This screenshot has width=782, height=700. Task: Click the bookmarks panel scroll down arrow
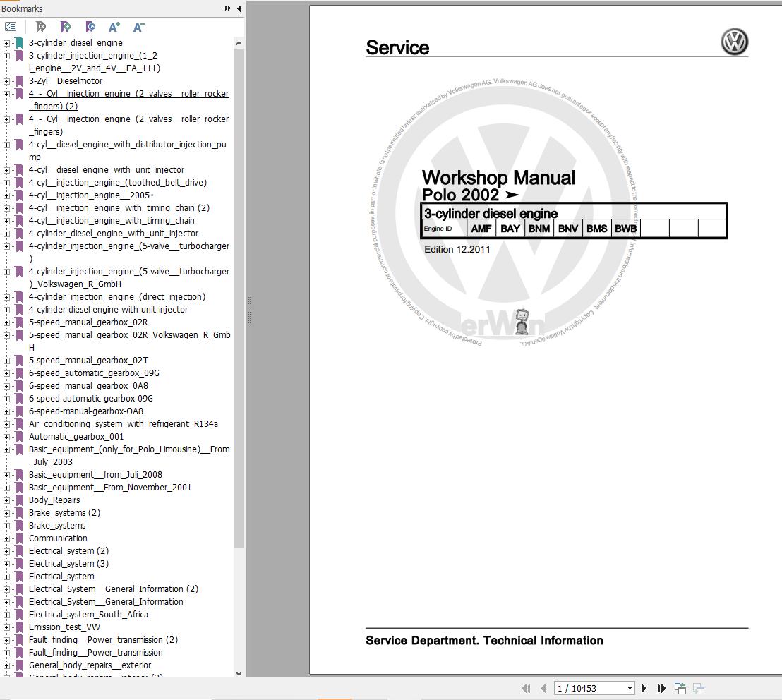pyautogui.click(x=239, y=673)
